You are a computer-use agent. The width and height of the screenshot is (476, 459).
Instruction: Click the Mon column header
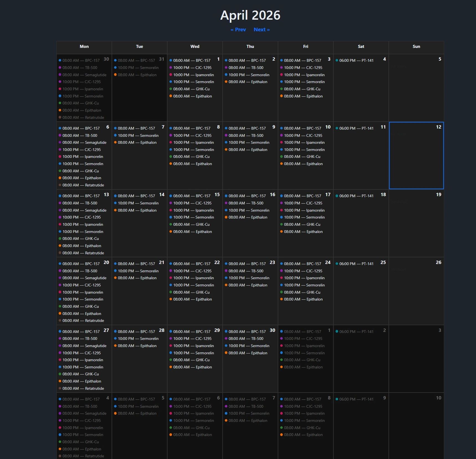pos(84,47)
